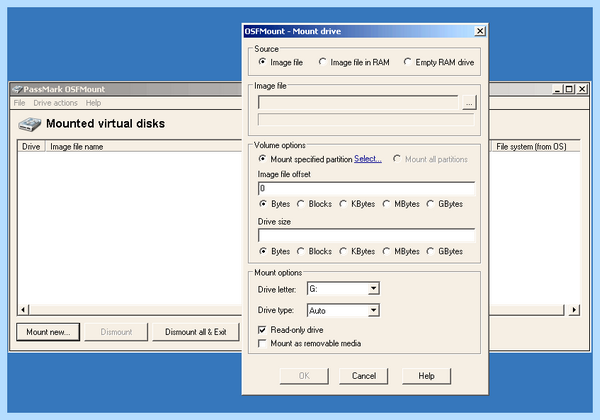Image resolution: width=600 pixels, height=420 pixels.
Task: Toggle the Read-only drive checkbox
Action: tap(262, 330)
